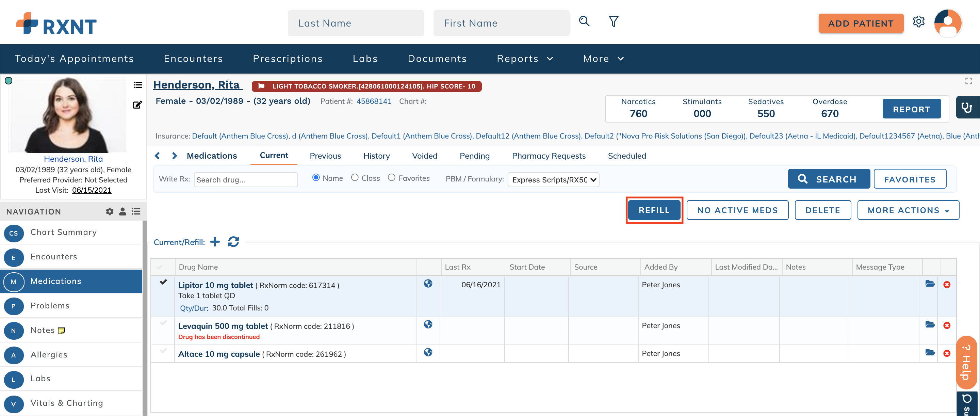Add medication with Current/Refill plus icon
Image resolution: width=980 pixels, height=416 pixels.
coord(215,242)
